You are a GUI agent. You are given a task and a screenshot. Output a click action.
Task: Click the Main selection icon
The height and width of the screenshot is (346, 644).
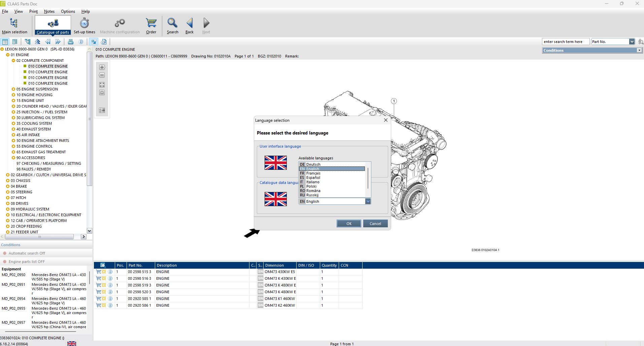[x=14, y=25]
